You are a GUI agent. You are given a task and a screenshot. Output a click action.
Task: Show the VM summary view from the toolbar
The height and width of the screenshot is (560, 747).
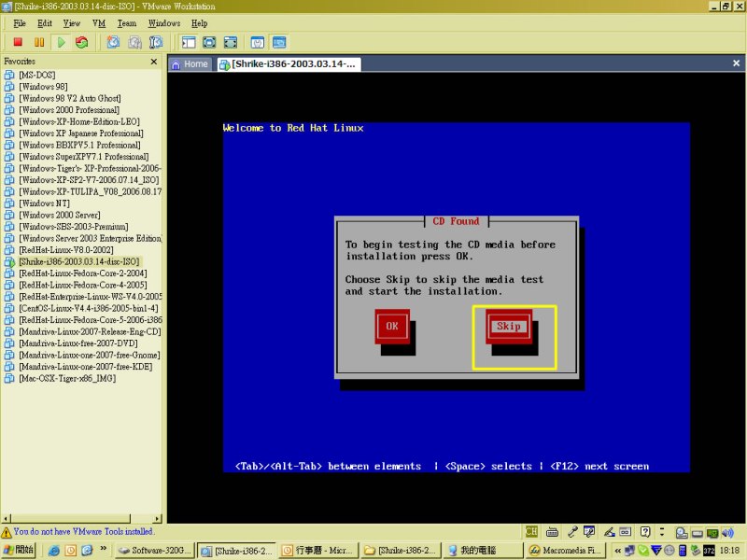point(258,42)
